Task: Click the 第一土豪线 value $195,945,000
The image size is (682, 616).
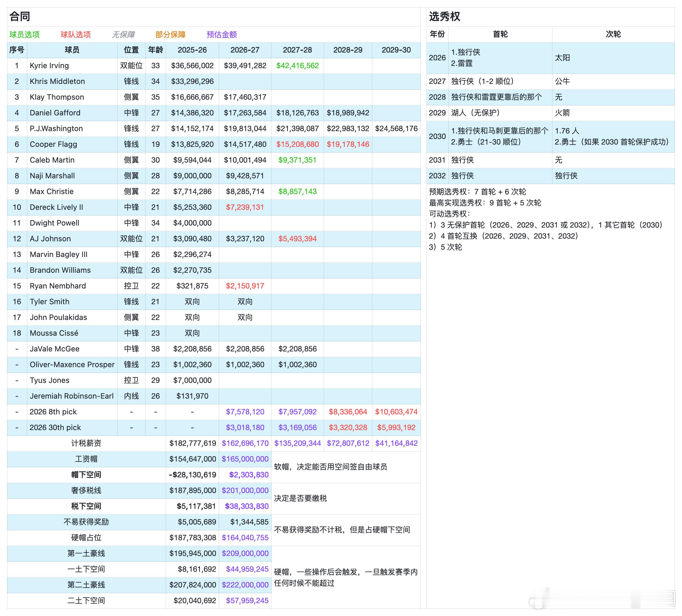Action: [x=192, y=553]
